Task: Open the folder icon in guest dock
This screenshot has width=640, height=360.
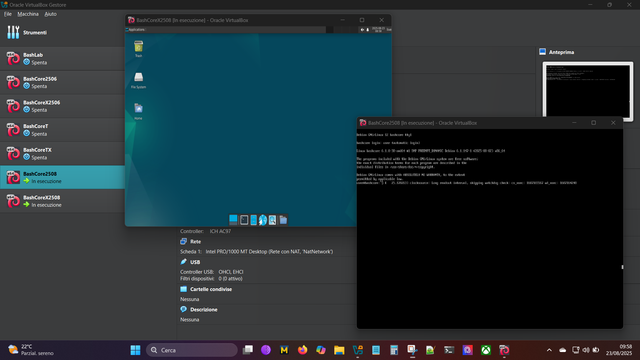Action: 283,220
